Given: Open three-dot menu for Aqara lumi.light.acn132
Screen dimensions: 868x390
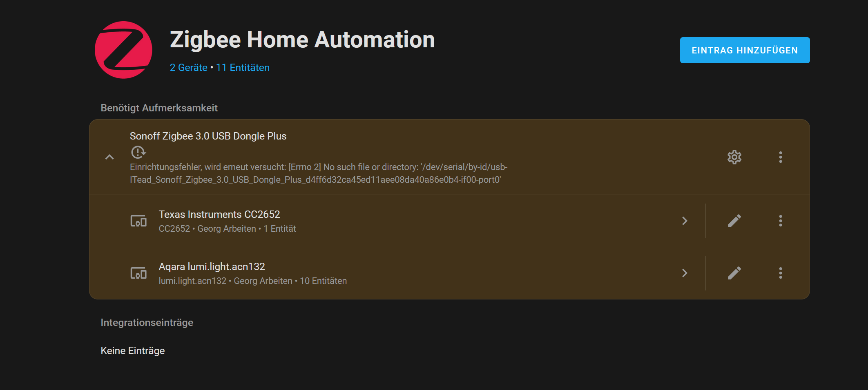Looking at the screenshot, I should [x=781, y=273].
